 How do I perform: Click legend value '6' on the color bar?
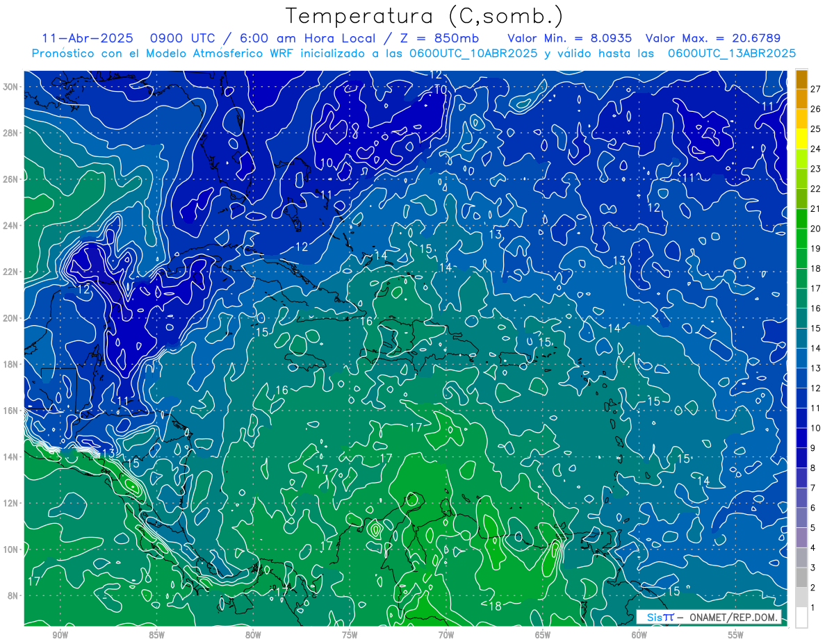coord(813,508)
